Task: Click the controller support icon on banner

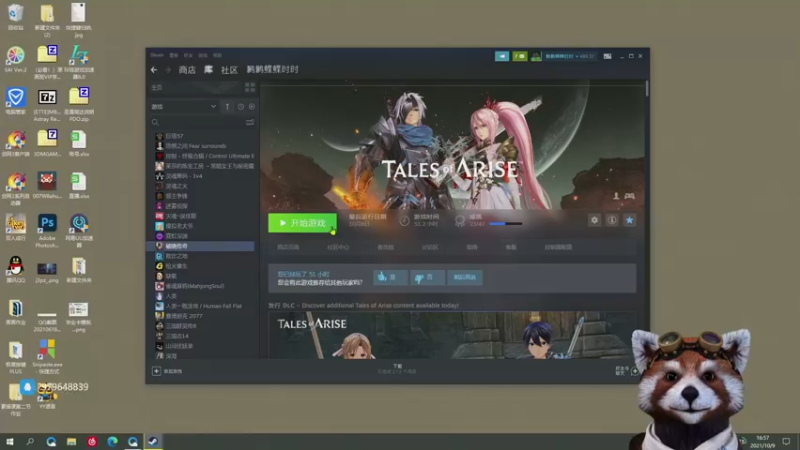Action: pyautogui.click(x=630, y=196)
